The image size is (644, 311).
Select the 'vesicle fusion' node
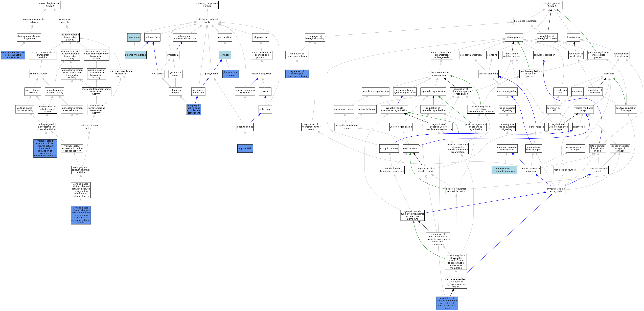pos(410,148)
